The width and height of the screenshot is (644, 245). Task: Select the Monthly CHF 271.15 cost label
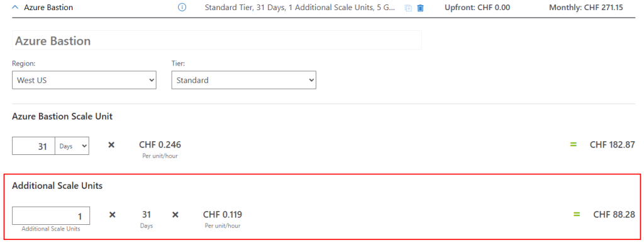[586, 8]
